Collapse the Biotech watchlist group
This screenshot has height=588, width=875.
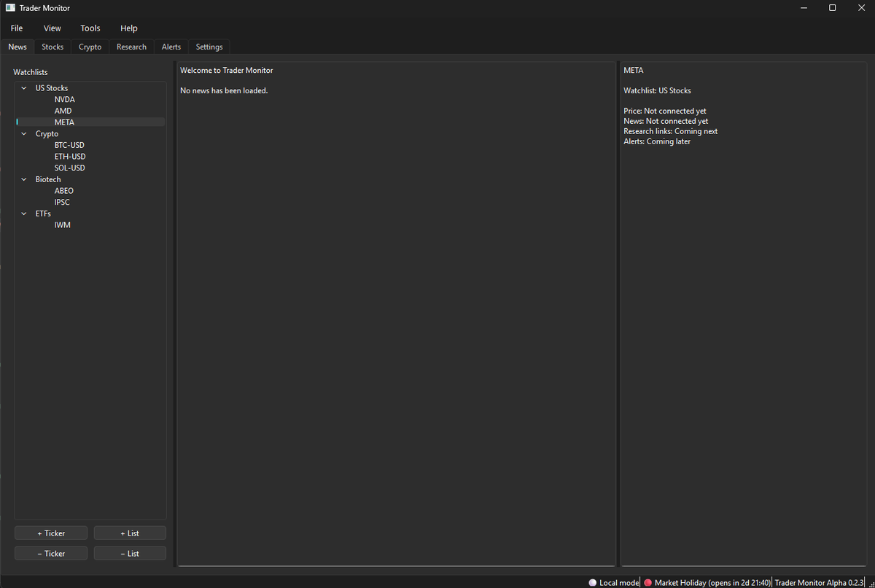tap(24, 179)
